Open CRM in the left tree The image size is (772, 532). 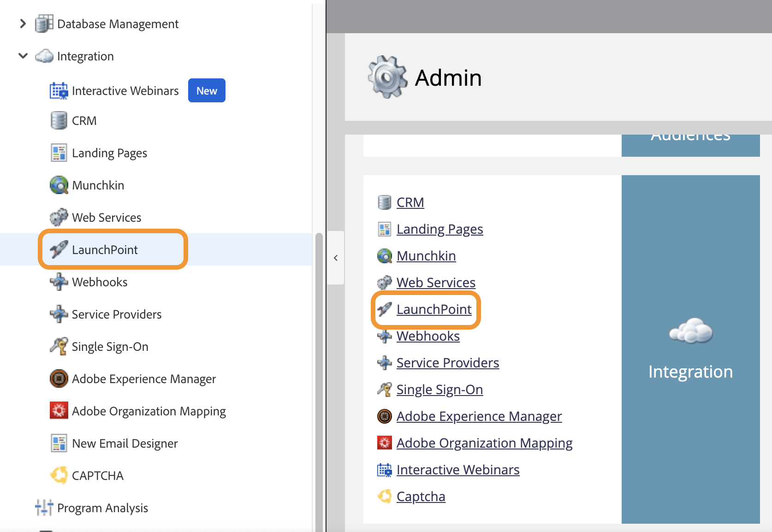point(84,121)
